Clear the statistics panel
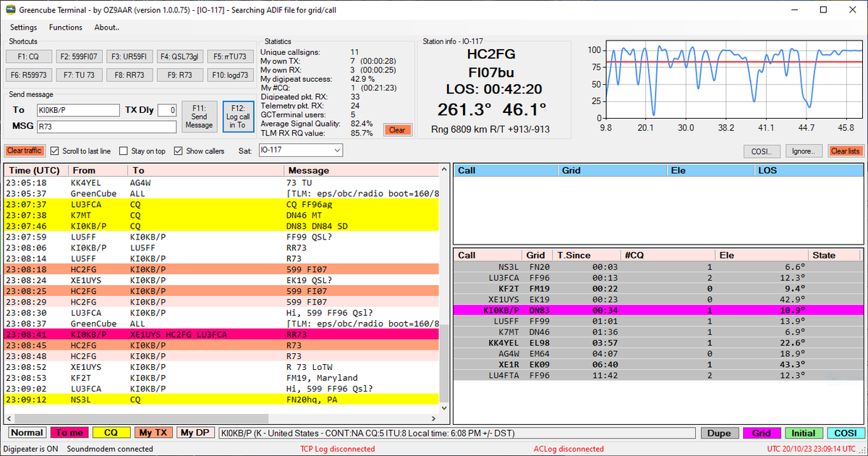Screen dimensions: 868x456 click(397, 130)
